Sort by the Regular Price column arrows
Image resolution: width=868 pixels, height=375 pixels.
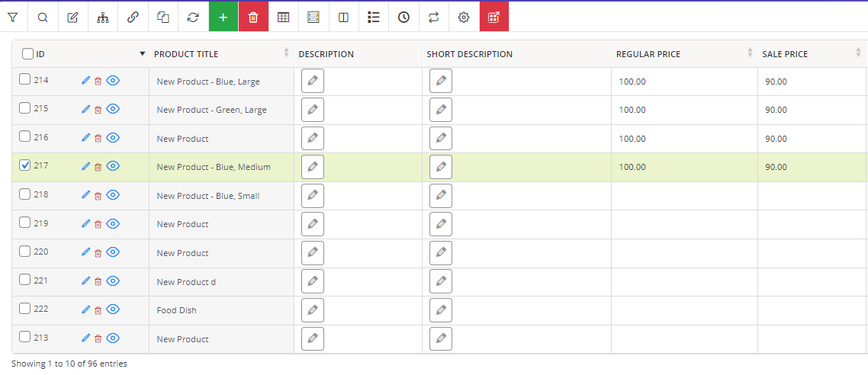(750, 53)
